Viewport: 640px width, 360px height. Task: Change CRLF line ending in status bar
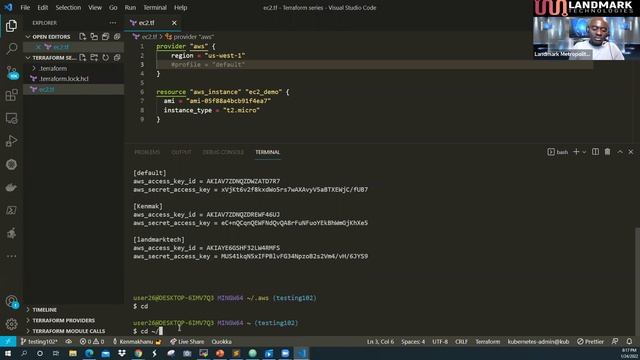point(461,342)
